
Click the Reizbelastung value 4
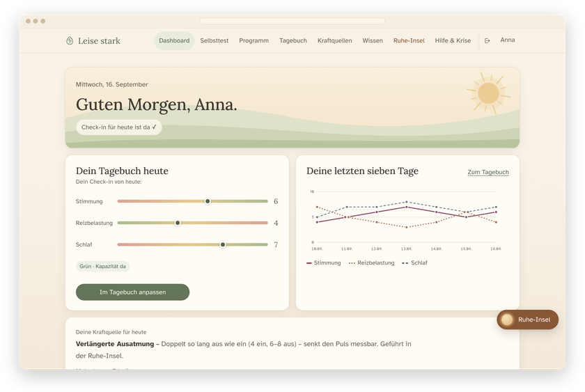(276, 223)
